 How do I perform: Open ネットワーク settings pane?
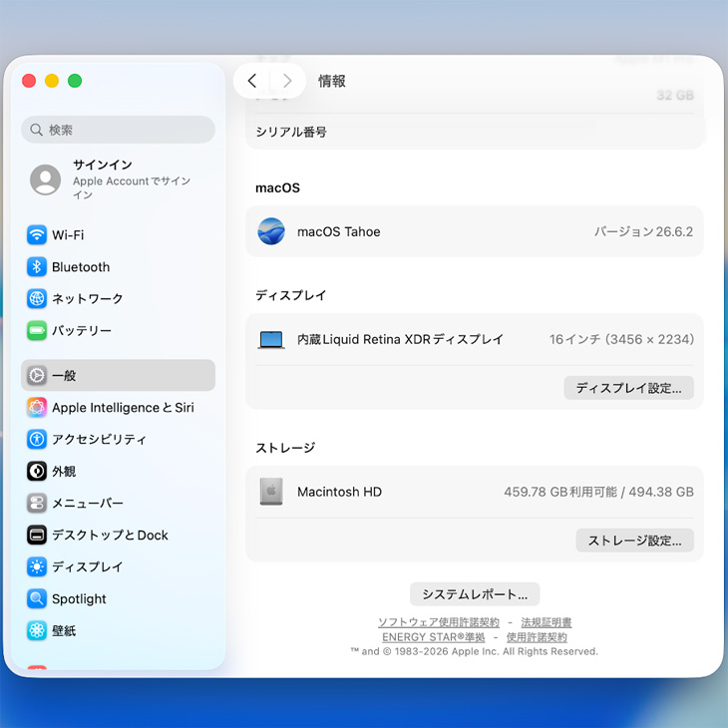click(88, 298)
